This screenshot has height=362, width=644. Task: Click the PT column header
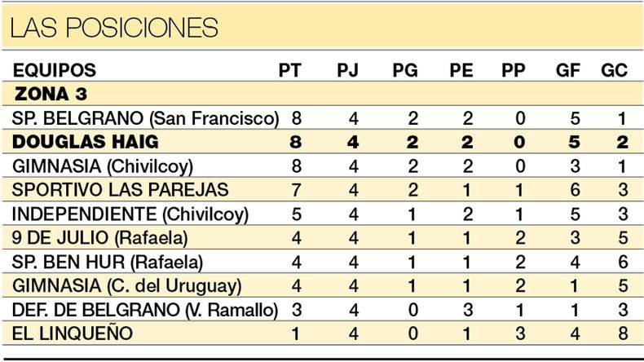click(290, 70)
